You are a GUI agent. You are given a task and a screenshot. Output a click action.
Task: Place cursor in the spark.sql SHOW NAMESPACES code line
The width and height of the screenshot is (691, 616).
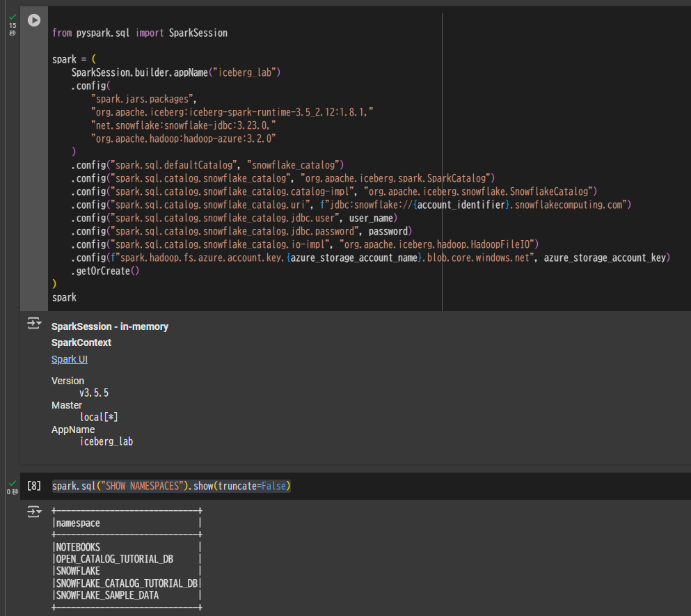click(x=171, y=486)
